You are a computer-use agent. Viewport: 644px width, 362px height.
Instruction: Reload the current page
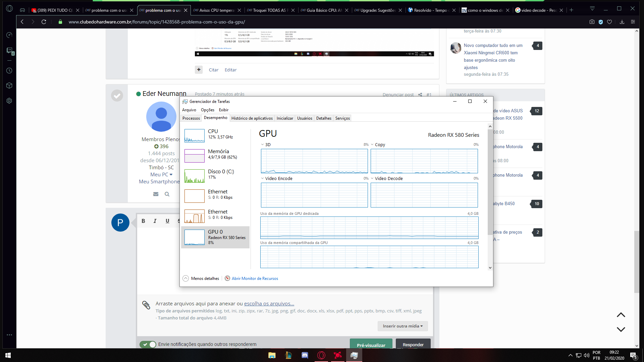pyautogui.click(x=44, y=22)
